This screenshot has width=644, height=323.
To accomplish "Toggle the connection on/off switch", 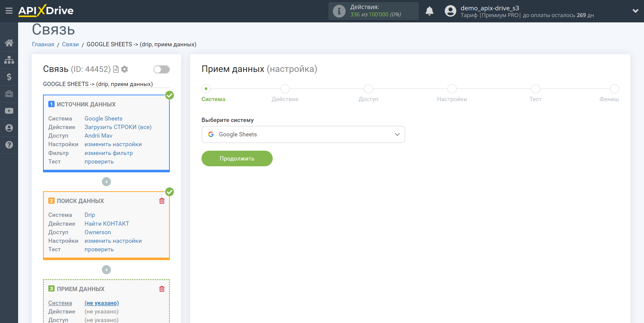I will 162,69.
